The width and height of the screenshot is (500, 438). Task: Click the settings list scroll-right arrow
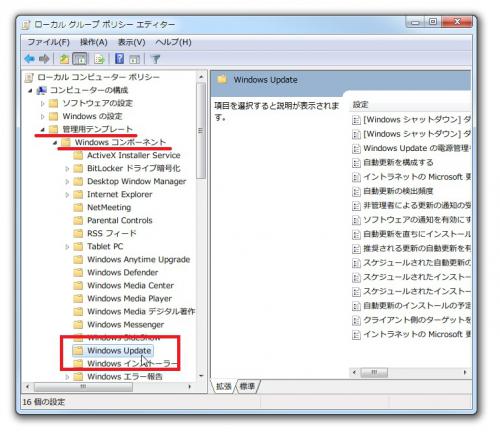tap(465, 372)
